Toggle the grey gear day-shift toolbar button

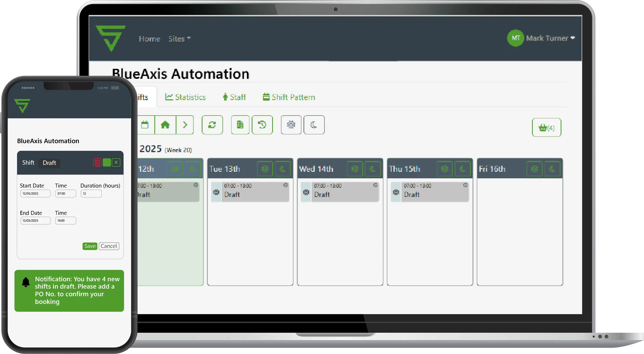pyautogui.click(x=291, y=125)
